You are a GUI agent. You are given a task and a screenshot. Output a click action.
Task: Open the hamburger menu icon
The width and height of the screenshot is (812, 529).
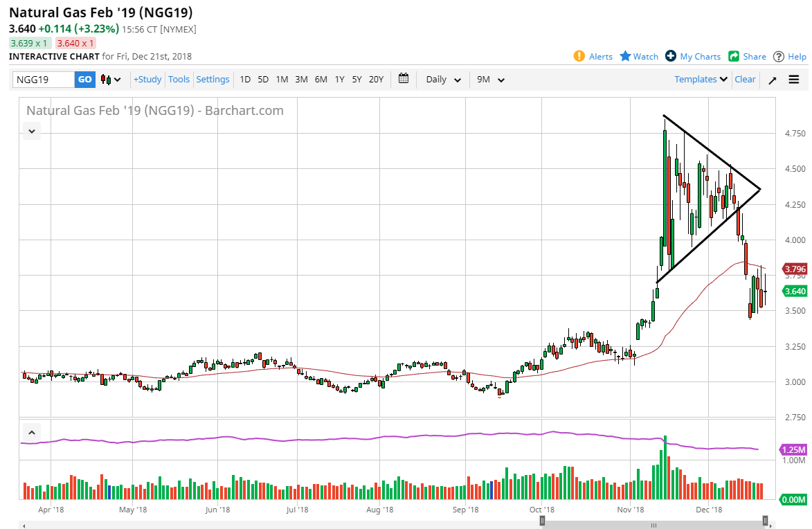pos(793,80)
